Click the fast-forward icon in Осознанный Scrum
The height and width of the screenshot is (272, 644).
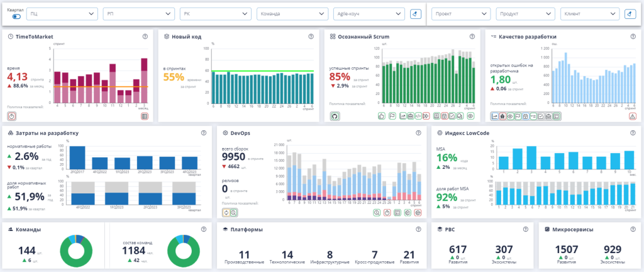pos(426,116)
